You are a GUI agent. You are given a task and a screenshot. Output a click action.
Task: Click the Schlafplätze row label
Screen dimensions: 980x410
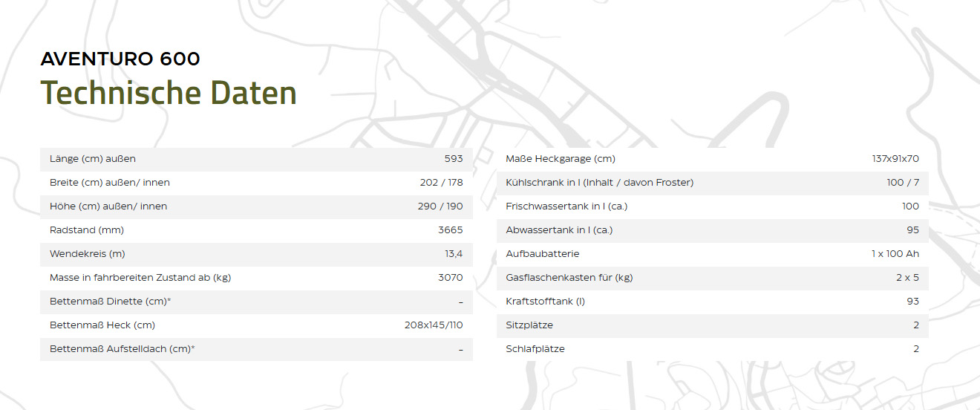pos(535,349)
